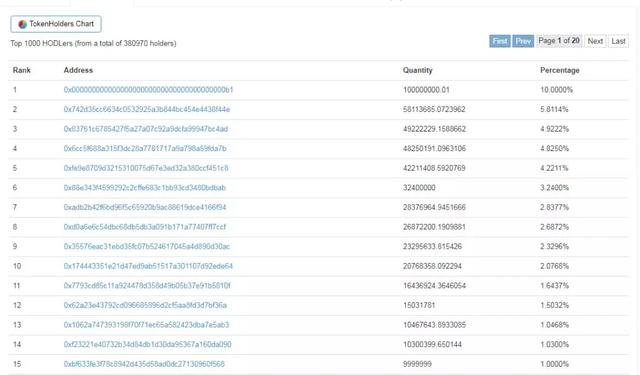Click the Address column header
This screenshot has height=375, width=640.
(78, 70)
